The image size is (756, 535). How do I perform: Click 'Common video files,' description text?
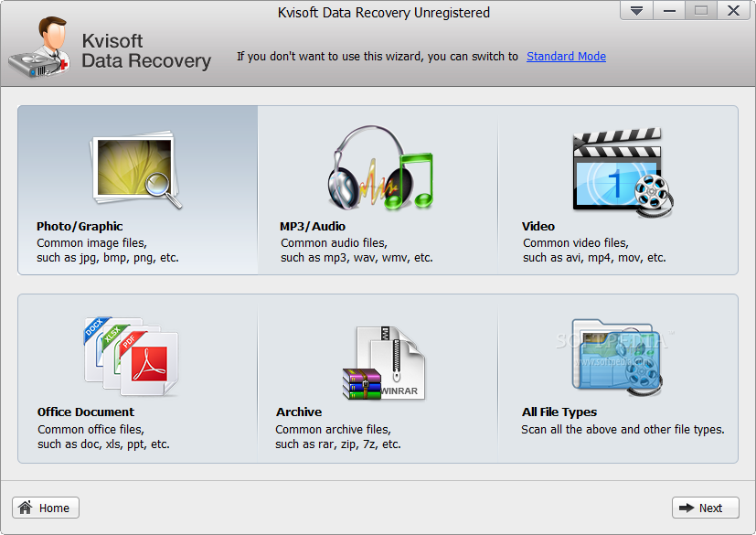pos(576,242)
